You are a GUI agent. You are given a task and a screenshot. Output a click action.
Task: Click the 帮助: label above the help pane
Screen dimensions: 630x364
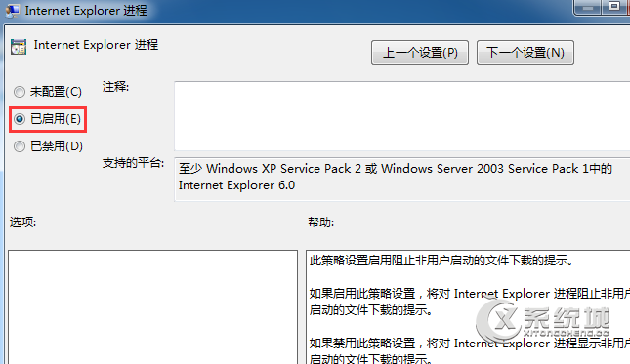coord(321,222)
